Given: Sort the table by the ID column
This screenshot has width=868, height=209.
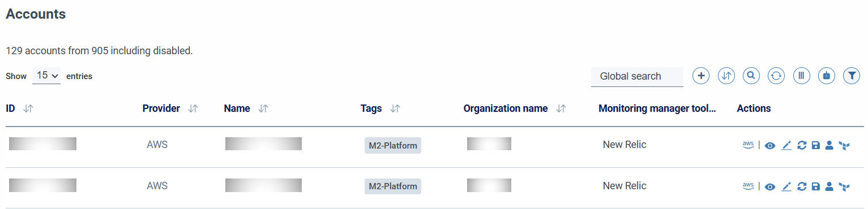Looking at the screenshot, I should coord(28,108).
